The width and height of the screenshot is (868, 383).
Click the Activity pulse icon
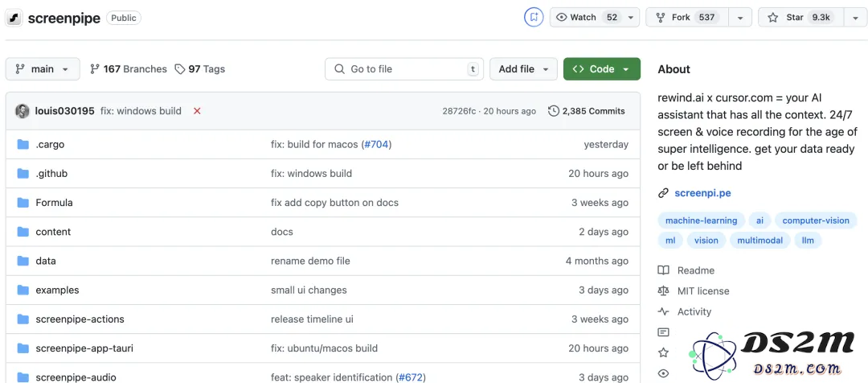tap(663, 311)
